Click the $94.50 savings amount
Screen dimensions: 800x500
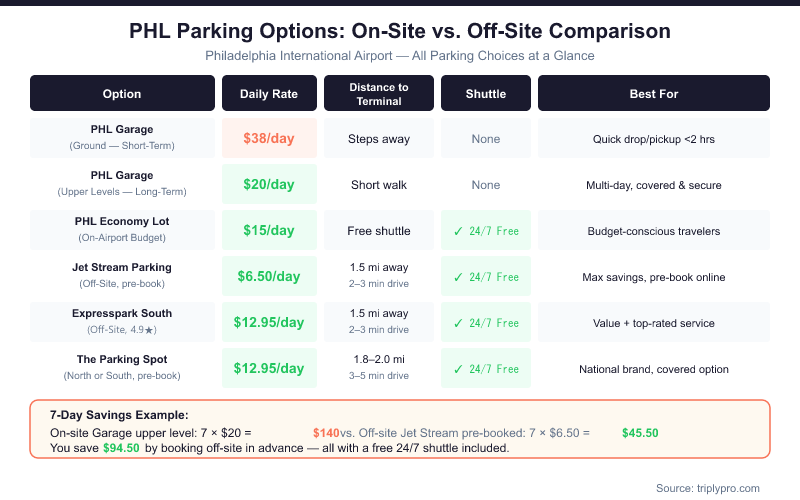121,448
